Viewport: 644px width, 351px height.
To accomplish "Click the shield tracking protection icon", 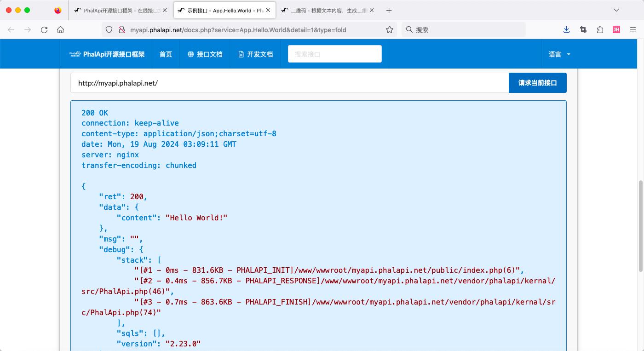I will tap(109, 29).
